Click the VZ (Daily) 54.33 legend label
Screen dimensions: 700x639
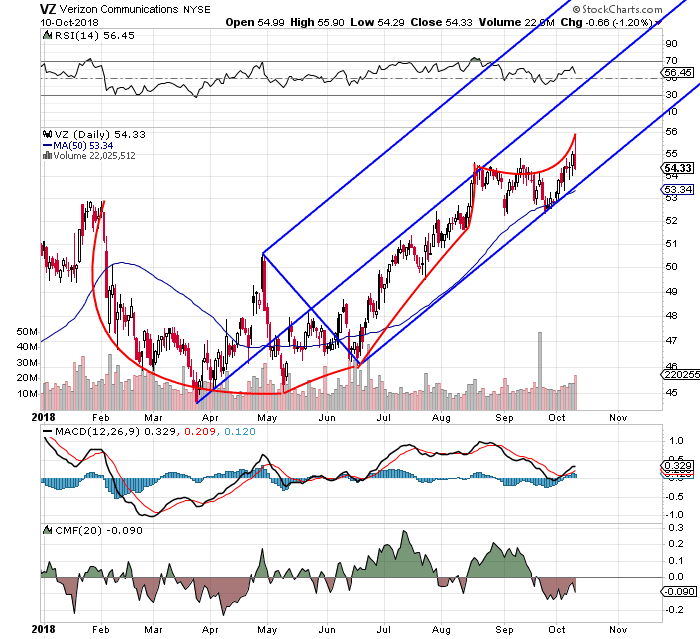[100, 134]
